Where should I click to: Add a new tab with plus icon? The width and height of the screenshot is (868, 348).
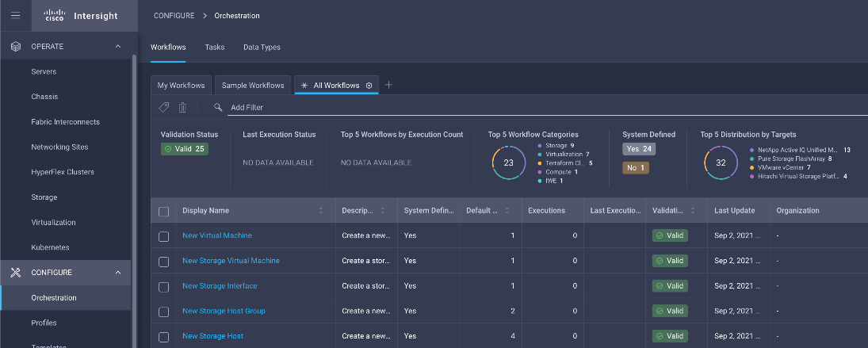point(388,85)
